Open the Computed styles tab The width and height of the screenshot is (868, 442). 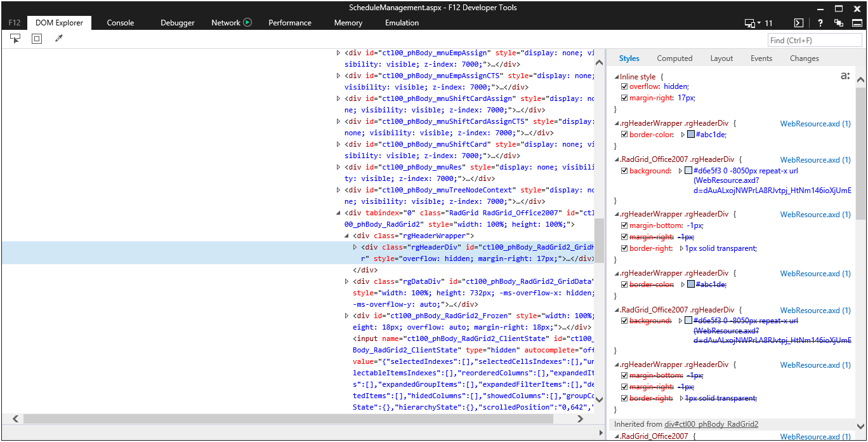674,58
